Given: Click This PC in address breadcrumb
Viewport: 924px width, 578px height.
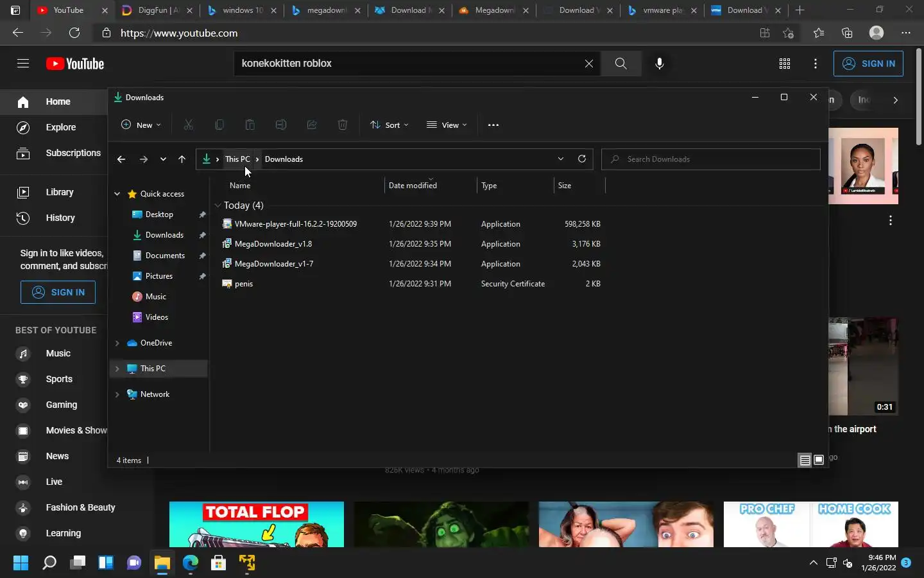Looking at the screenshot, I should click(237, 159).
